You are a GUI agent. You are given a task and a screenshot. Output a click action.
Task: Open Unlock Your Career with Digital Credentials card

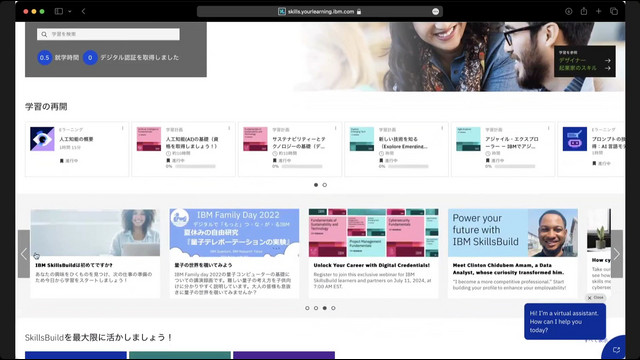373,253
